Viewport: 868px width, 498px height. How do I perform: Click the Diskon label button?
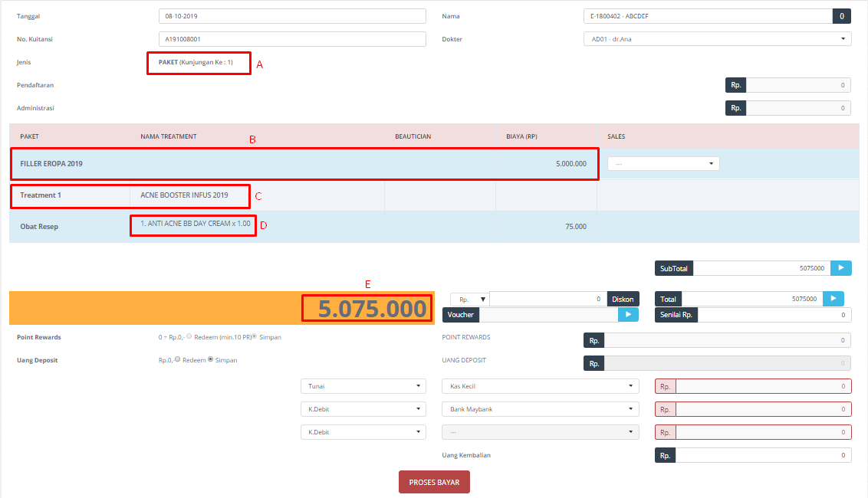pyautogui.click(x=622, y=299)
